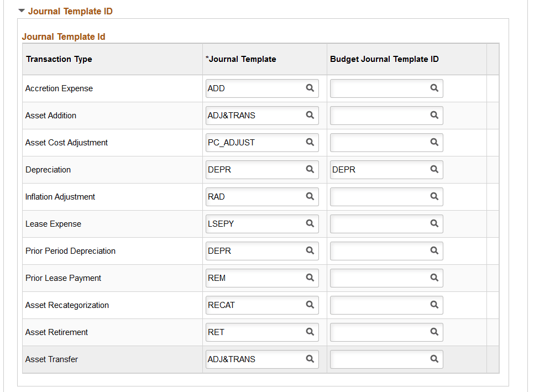Open the PC_ADJUST template lookup for Asset Cost Adjustment

click(x=310, y=143)
